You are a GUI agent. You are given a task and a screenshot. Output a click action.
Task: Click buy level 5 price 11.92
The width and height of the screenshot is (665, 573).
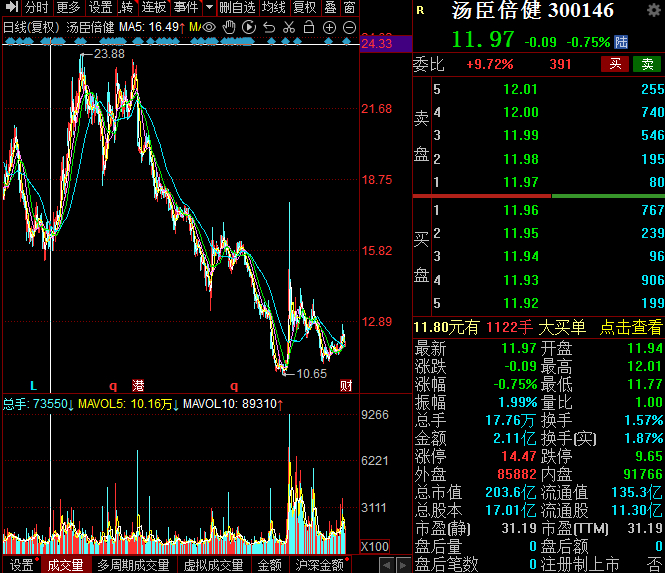520,303
